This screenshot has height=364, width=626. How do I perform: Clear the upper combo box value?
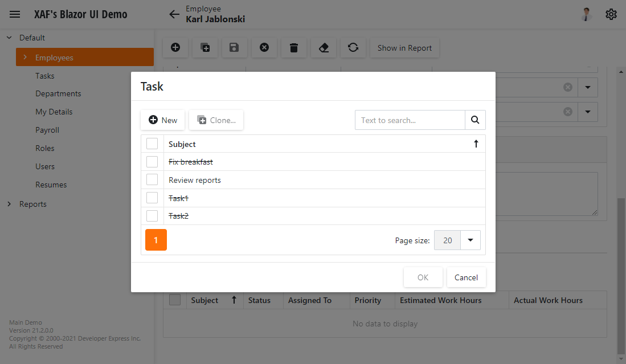[568, 87]
